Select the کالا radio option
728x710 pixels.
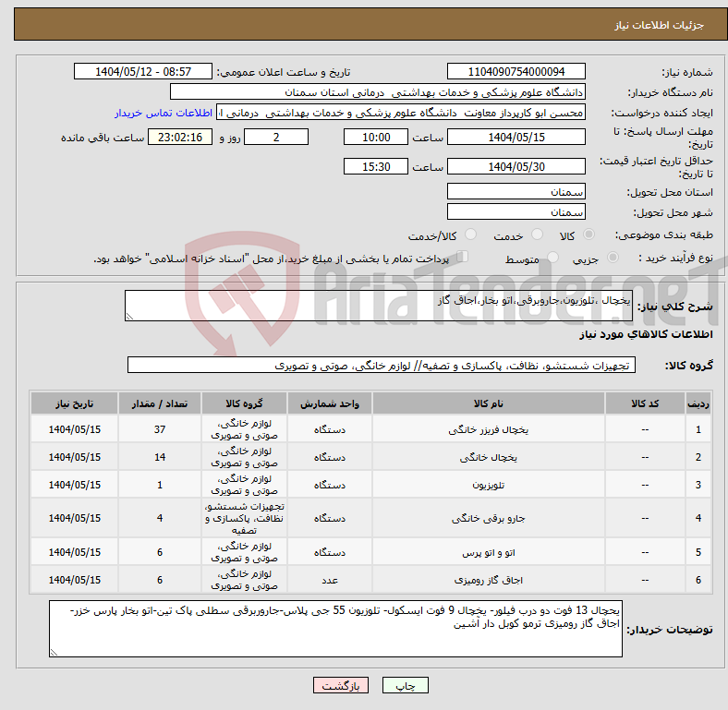[x=588, y=235]
